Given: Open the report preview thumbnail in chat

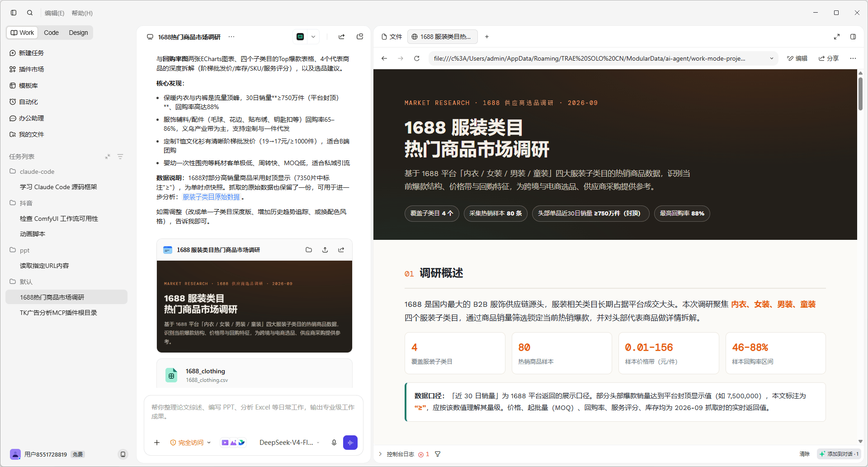Looking at the screenshot, I should (255, 306).
